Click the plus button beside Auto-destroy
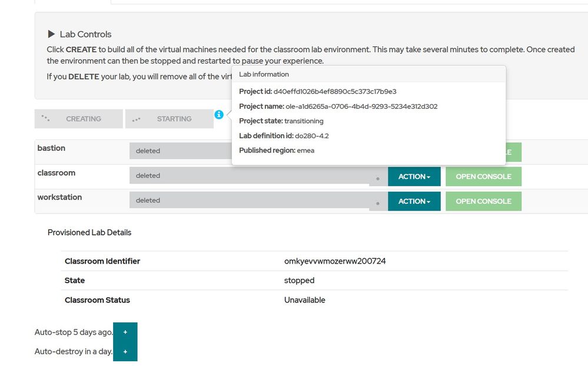The image size is (588, 366). pos(125,352)
